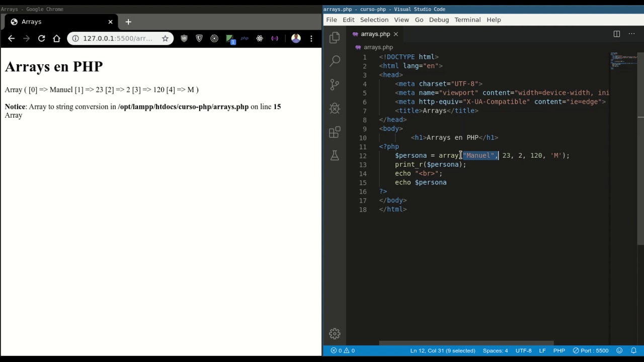The image size is (644, 362).
Task: Click the uBlock Origin shield extension icon
Action: point(184,38)
